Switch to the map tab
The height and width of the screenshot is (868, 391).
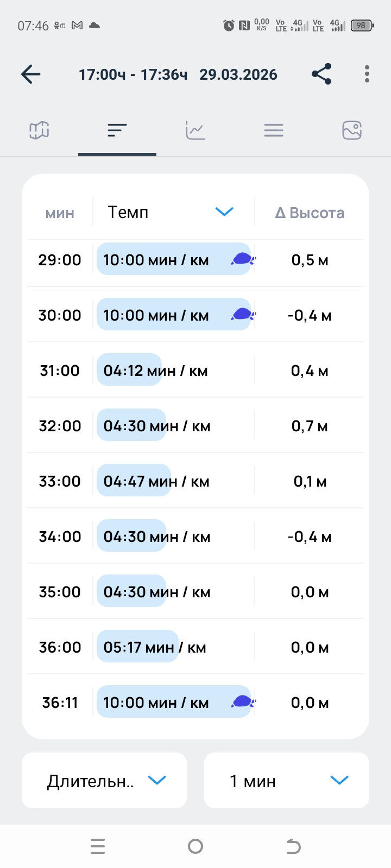(x=39, y=130)
